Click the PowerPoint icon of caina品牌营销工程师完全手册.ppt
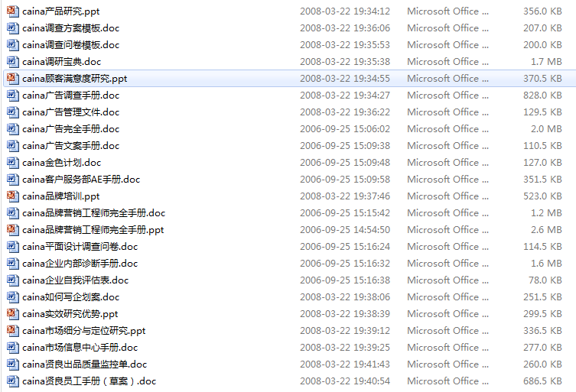The height and width of the screenshot is (392, 576). 12,230
